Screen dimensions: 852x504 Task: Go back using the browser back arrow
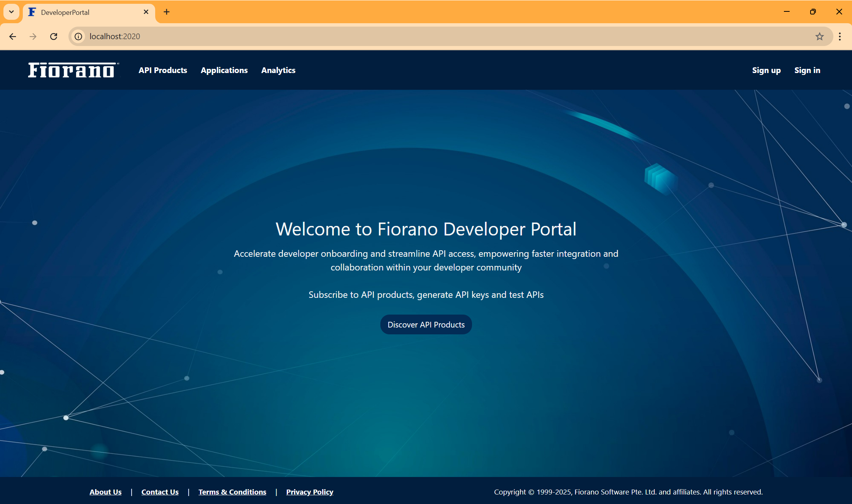coord(13,37)
